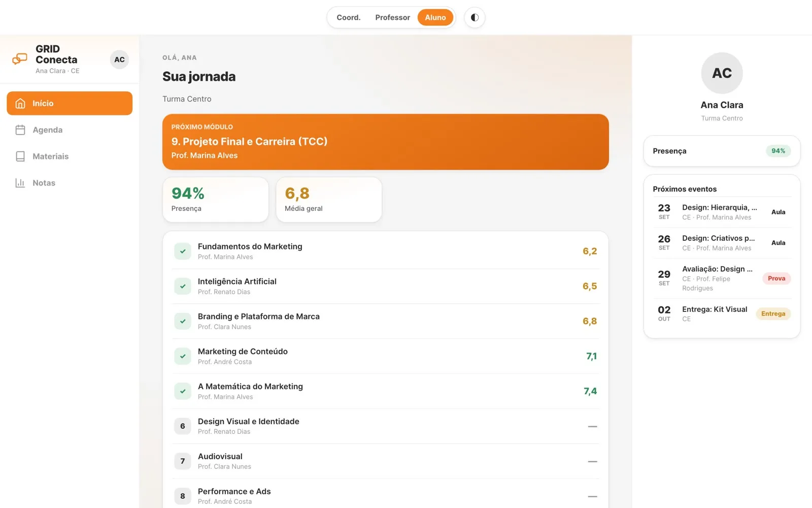Click the Performance e Ads module title
The width and height of the screenshot is (812, 508).
pyautogui.click(x=234, y=491)
